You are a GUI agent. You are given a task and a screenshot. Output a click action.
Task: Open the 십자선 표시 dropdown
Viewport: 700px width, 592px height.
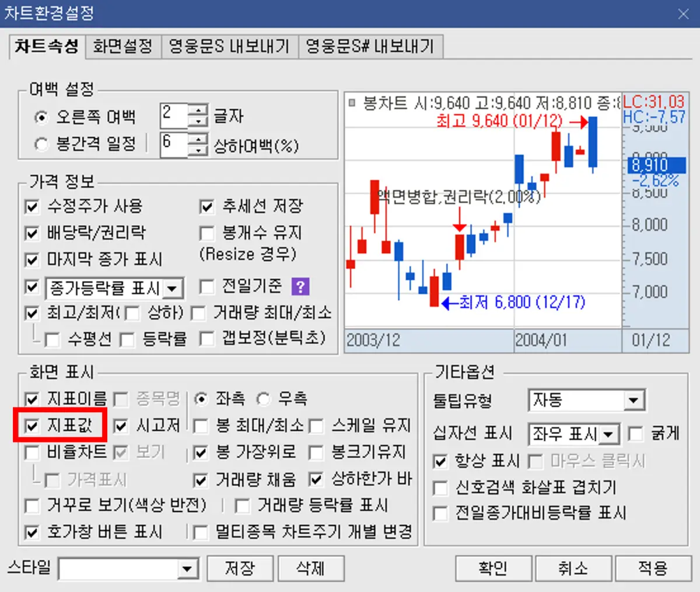point(608,434)
